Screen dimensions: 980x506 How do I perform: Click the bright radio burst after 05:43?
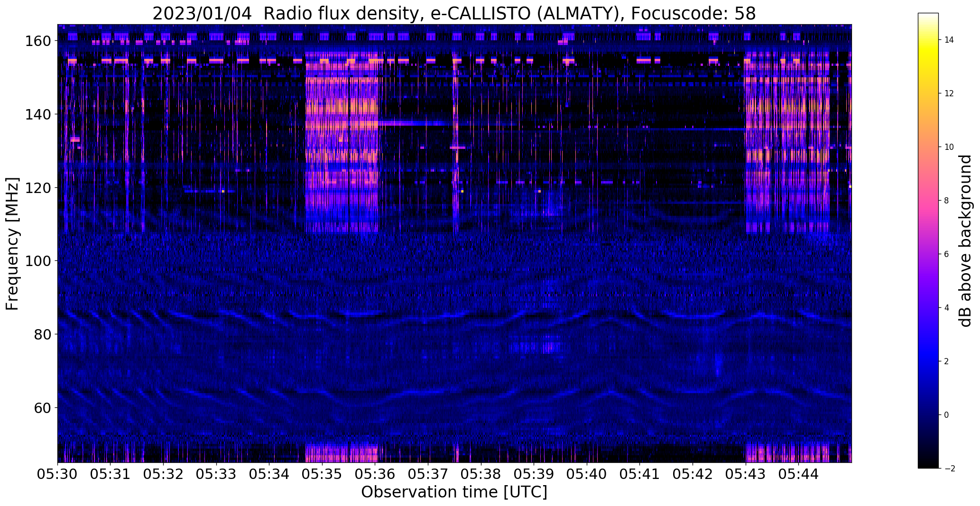[787, 142]
